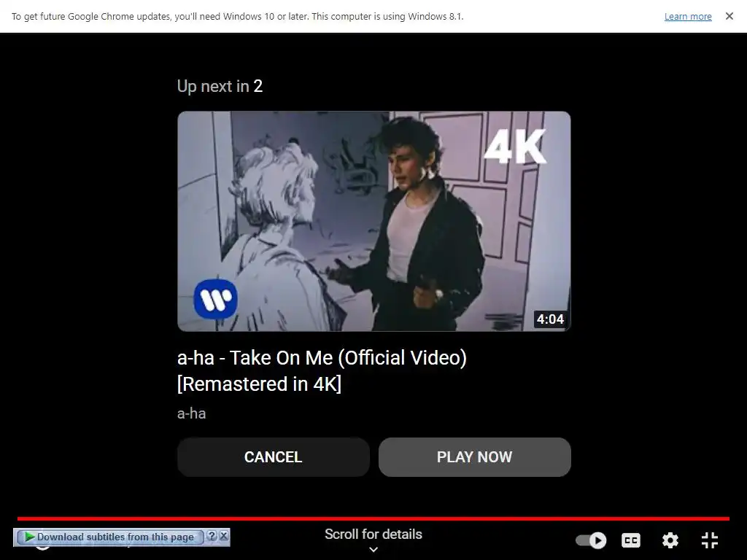Screen dimensions: 747x560
Task: Play the next video now
Action: (x=474, y=457)
